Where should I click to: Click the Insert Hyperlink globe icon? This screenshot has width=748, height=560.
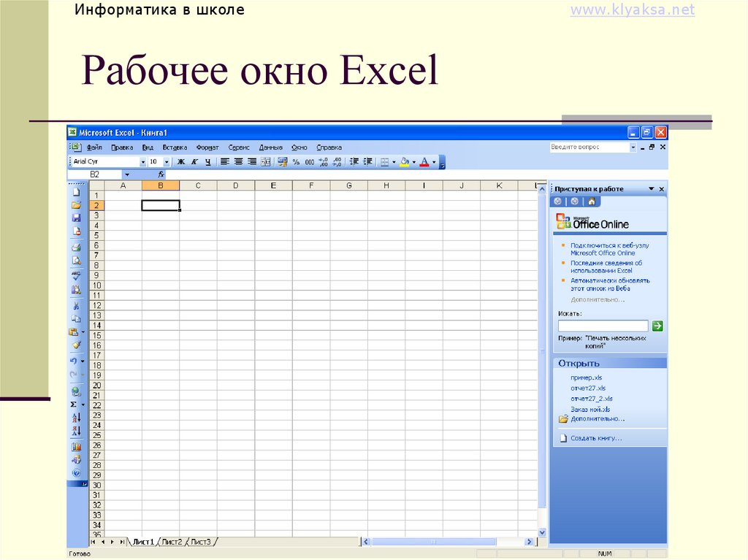(76, 391)
